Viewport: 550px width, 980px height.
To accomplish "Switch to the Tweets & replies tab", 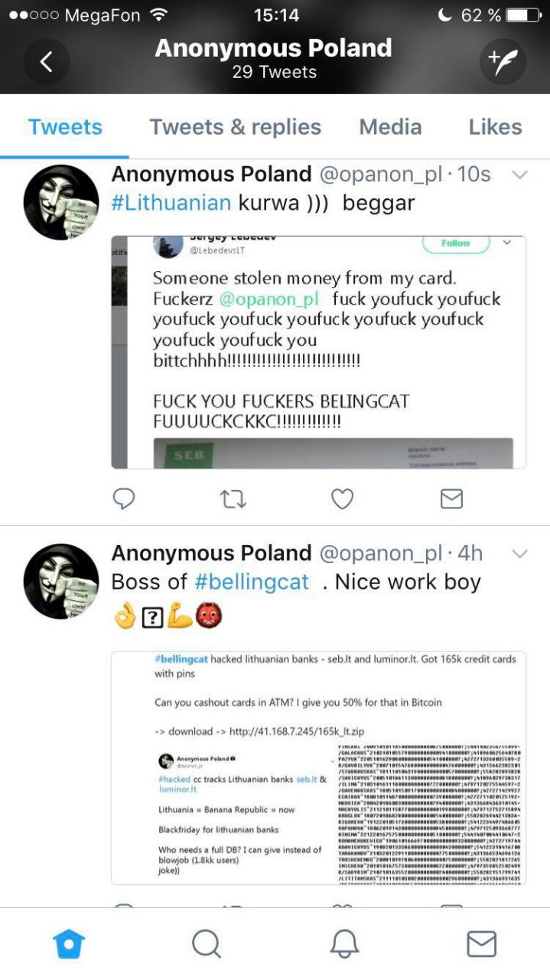I will tap(236, 127).
